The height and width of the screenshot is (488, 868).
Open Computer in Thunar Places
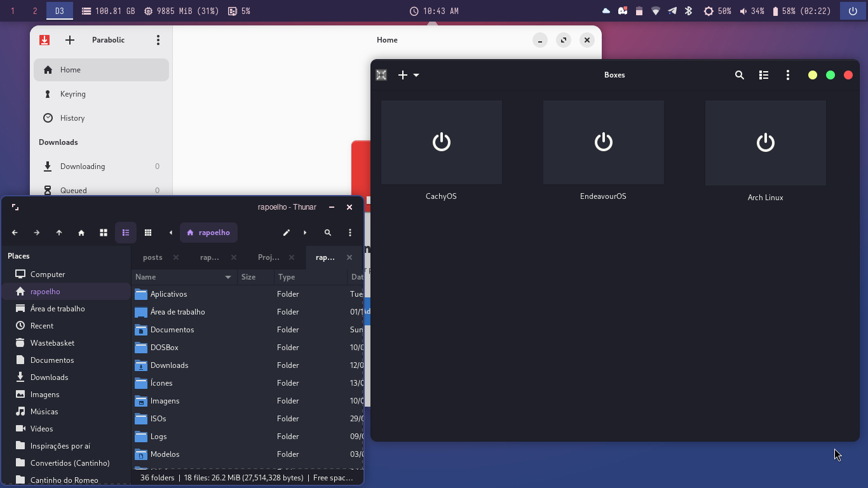66,274
